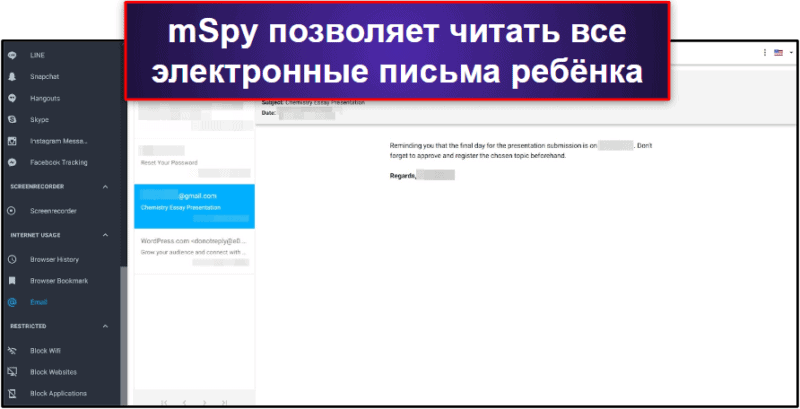Open the Skype icon entry
Screen dimensions: 800x409
click(12, 119)
